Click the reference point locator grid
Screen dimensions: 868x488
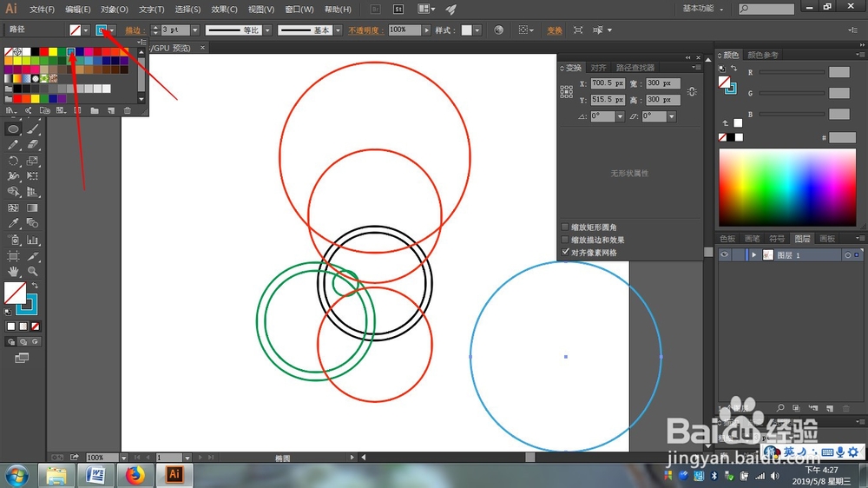pyautogui.click(x=566, y=92)
